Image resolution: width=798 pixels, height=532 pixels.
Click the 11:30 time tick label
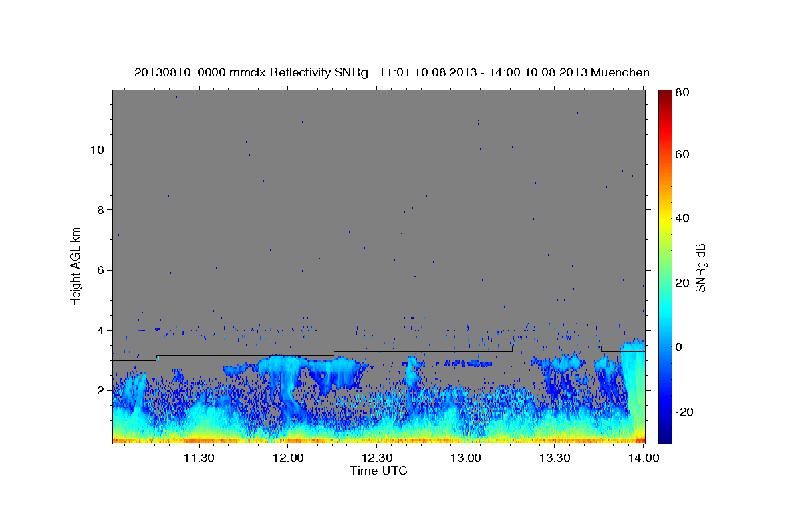coord(198,458)
